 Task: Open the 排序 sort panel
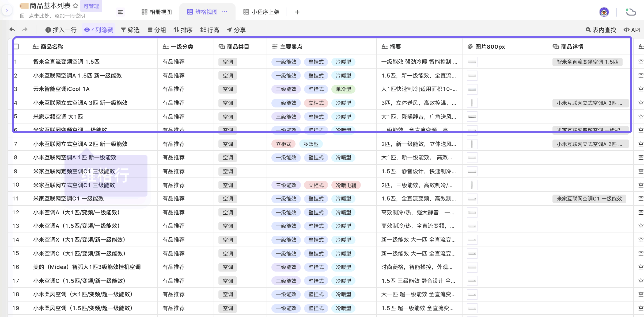[x=183, y=30]
